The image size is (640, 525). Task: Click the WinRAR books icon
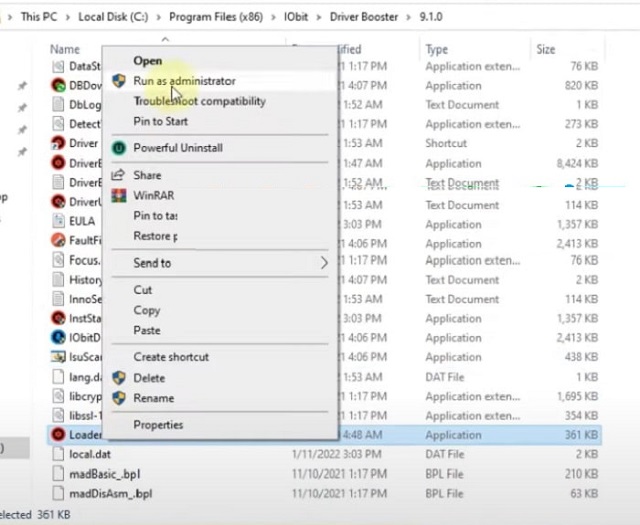pos(118,195)
